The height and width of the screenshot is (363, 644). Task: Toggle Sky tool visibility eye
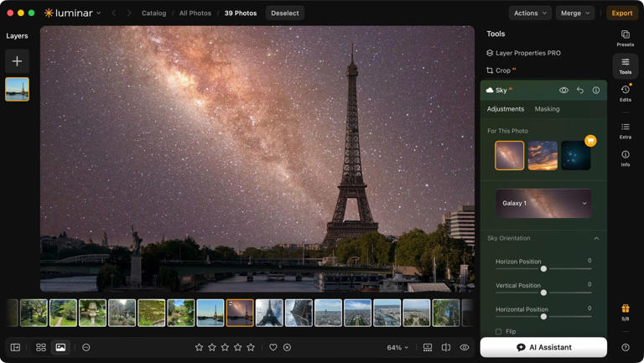563,91
